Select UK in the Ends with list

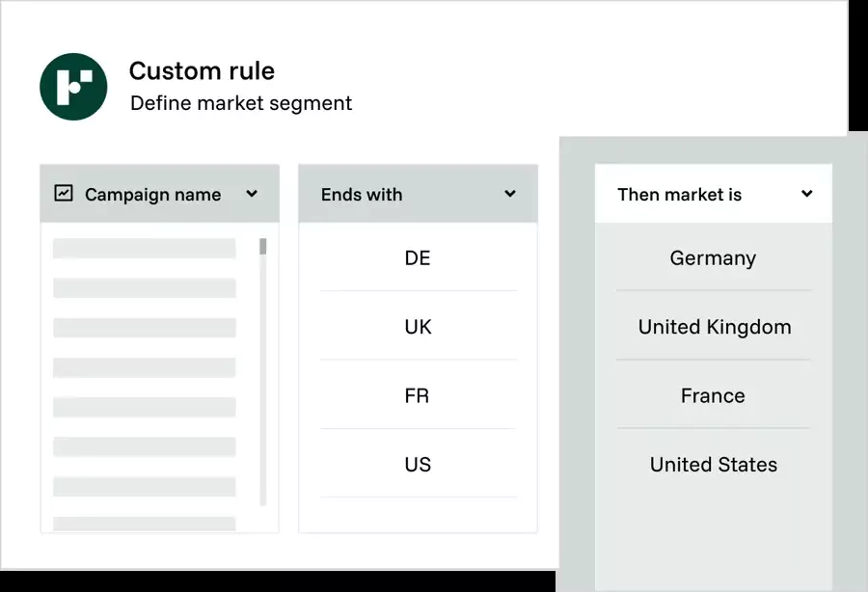[417, 327]
